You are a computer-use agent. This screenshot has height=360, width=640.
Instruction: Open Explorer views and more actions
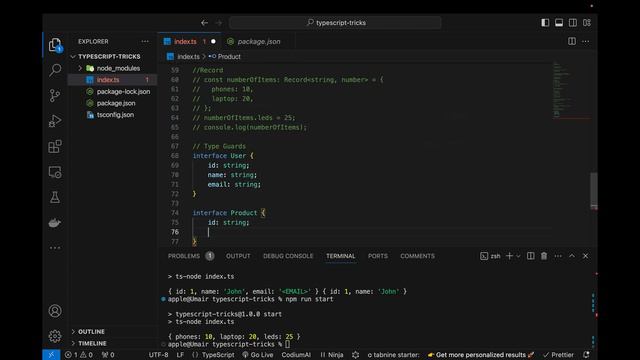[x=145, y=41]
